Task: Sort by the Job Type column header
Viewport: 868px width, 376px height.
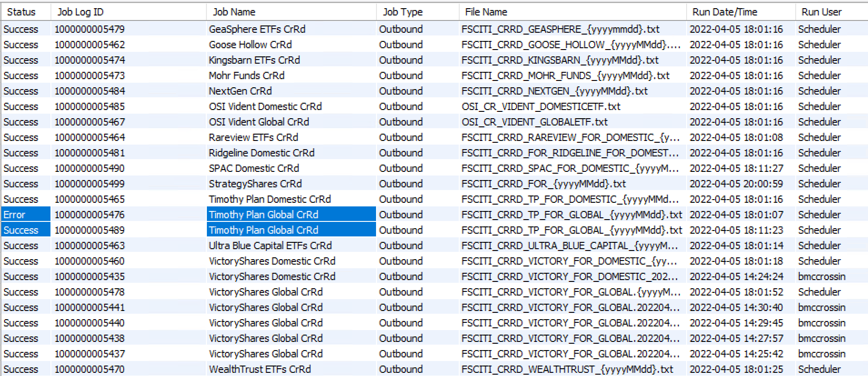Action: point(417,12)
